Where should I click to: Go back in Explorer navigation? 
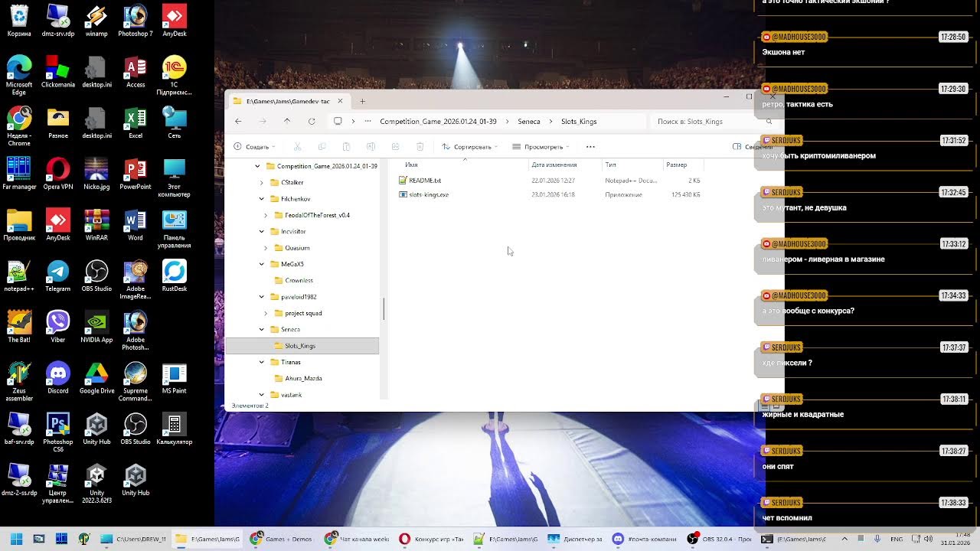[x=238, y=121]
